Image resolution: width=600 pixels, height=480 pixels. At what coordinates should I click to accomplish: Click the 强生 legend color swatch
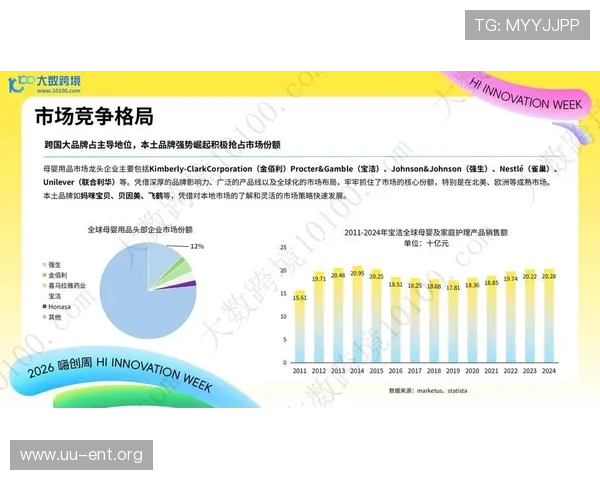tap(45, 264)
